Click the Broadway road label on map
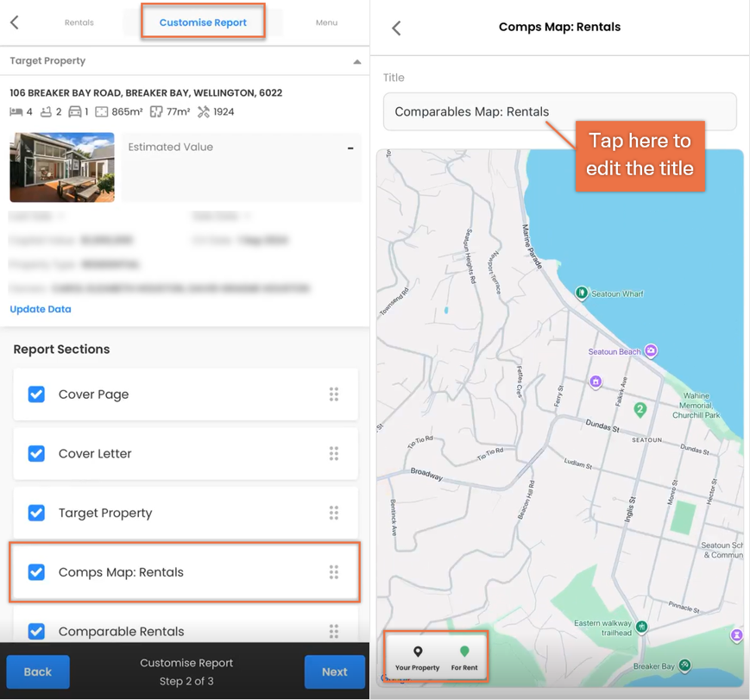The image size is (750, 700). point(426,474)
